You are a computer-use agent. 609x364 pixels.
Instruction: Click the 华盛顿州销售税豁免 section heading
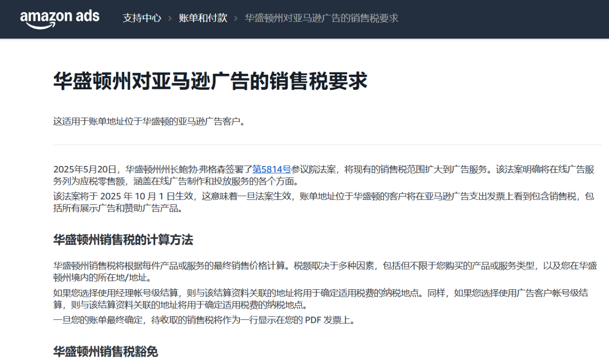tap(105, 351)
